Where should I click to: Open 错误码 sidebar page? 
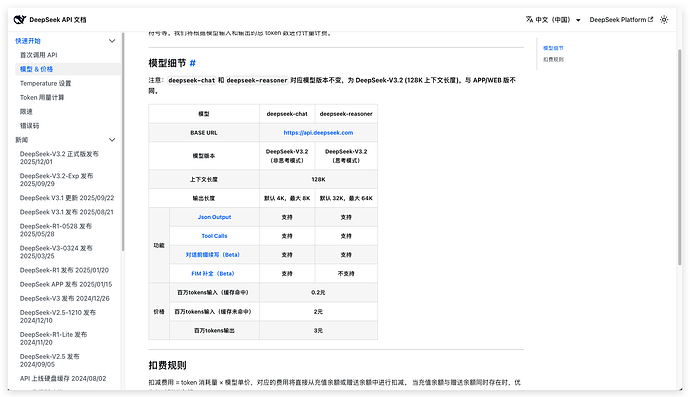(x=29, y=125)
